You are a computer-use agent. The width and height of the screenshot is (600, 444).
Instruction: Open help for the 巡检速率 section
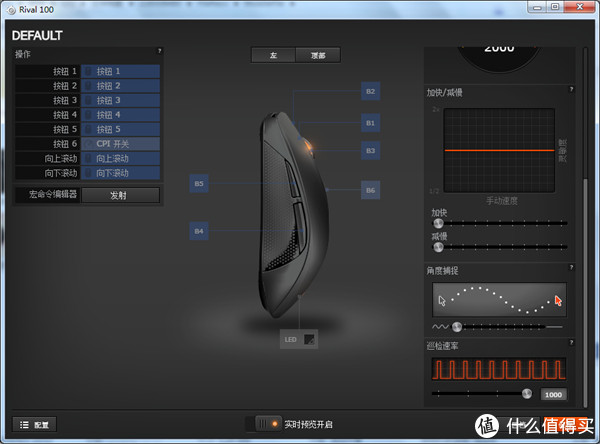coord(571,342)
